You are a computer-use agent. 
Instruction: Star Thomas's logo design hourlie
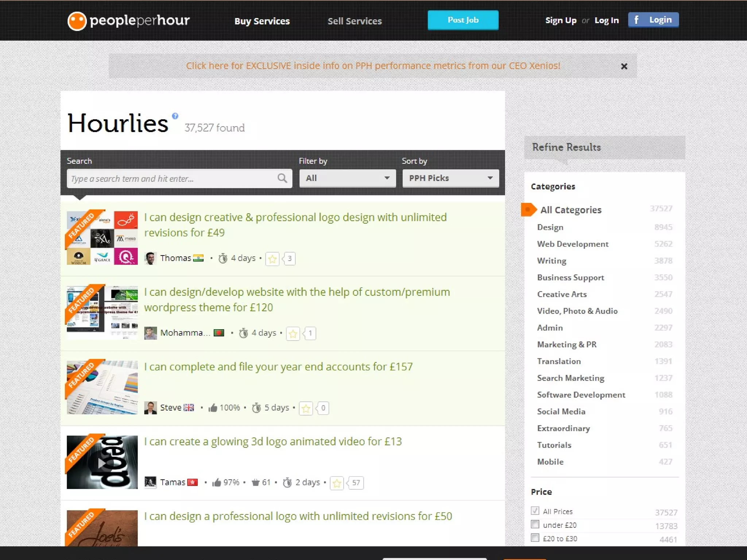(272, 259)
